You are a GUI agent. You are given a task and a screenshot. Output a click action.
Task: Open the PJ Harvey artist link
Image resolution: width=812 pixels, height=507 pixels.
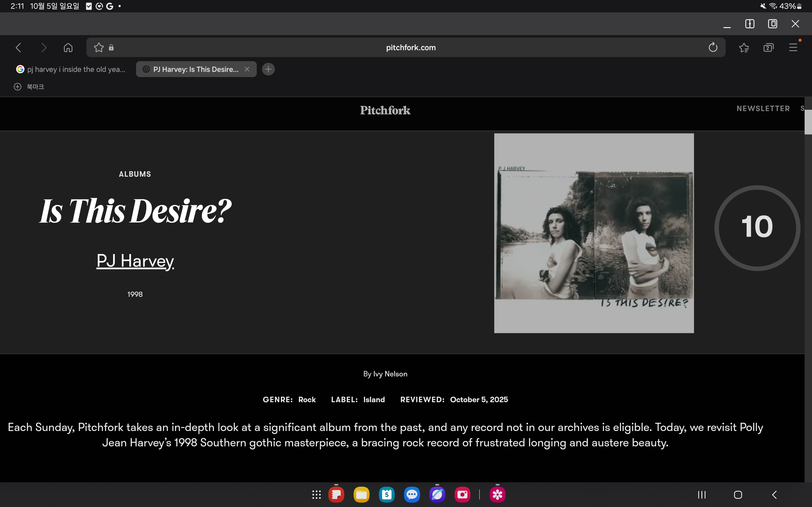tap(135, 261)
